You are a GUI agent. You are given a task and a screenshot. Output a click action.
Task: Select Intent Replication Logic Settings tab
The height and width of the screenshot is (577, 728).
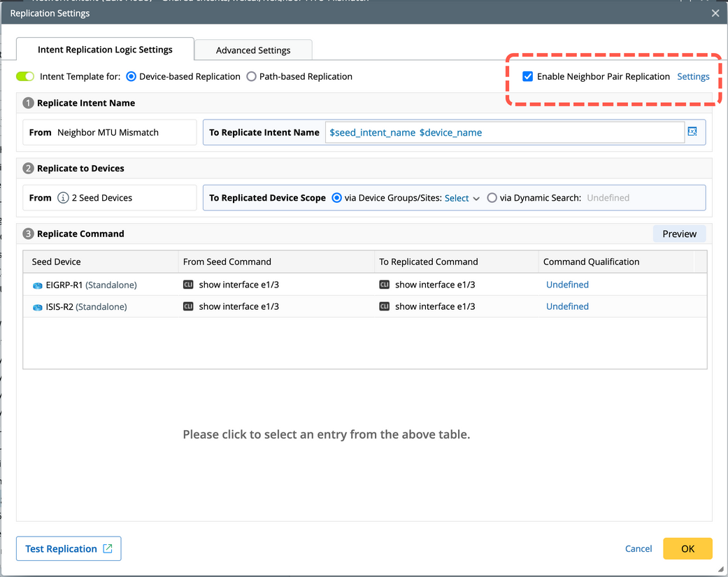pyautogui.click(x=105, y=50)
